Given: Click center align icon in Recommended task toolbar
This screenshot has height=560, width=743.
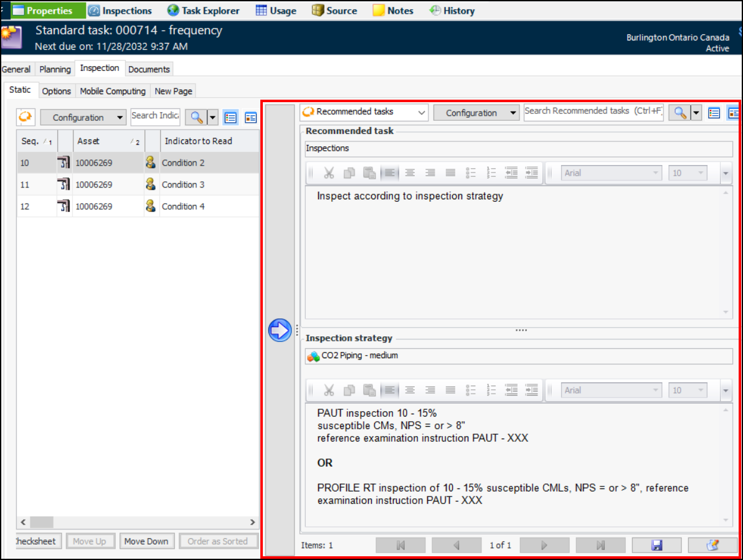Looking at the screenshot, I should (410, 173).
